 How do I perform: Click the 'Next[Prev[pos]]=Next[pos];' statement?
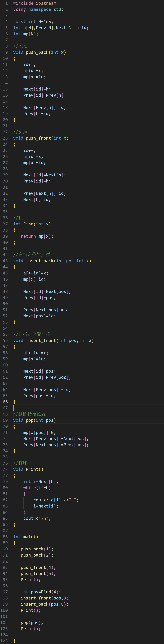point(56,439)
